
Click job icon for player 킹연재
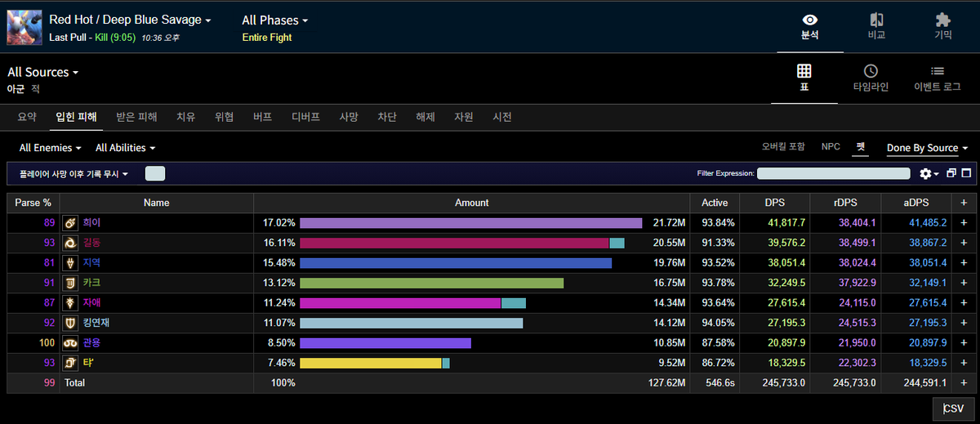click(x=71, y=323)
